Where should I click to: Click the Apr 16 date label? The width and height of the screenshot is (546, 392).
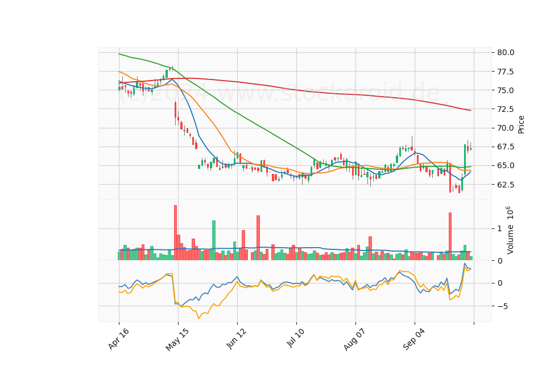click(118, 339)
